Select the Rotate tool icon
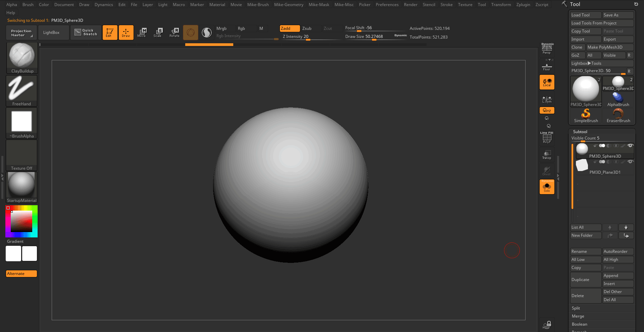This screenshot has height=332, width=644. point(174,32)
